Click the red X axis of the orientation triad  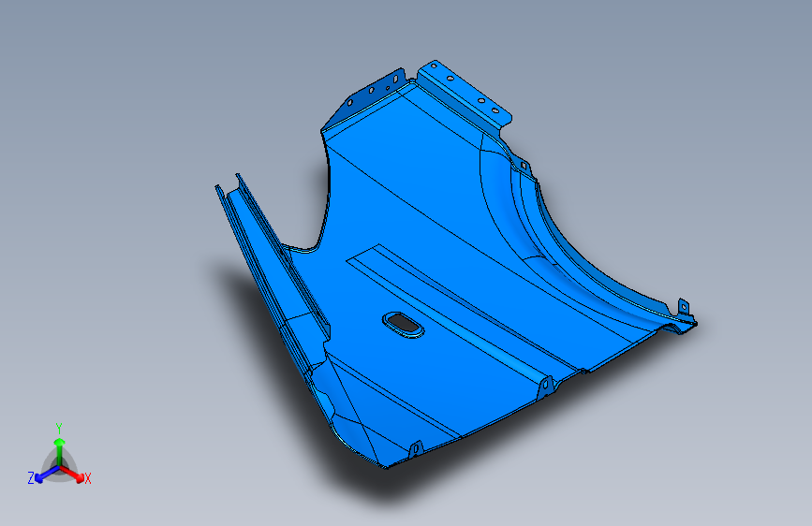pyautogui.click(x=72, y=474)
